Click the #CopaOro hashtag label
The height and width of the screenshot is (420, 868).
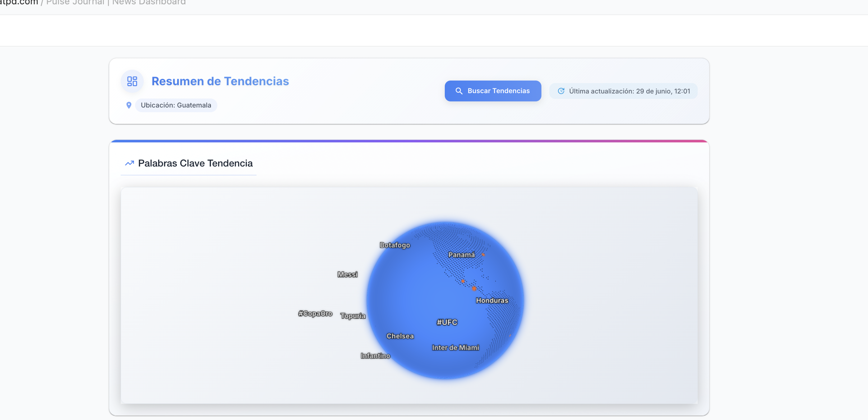coord(315,314)
